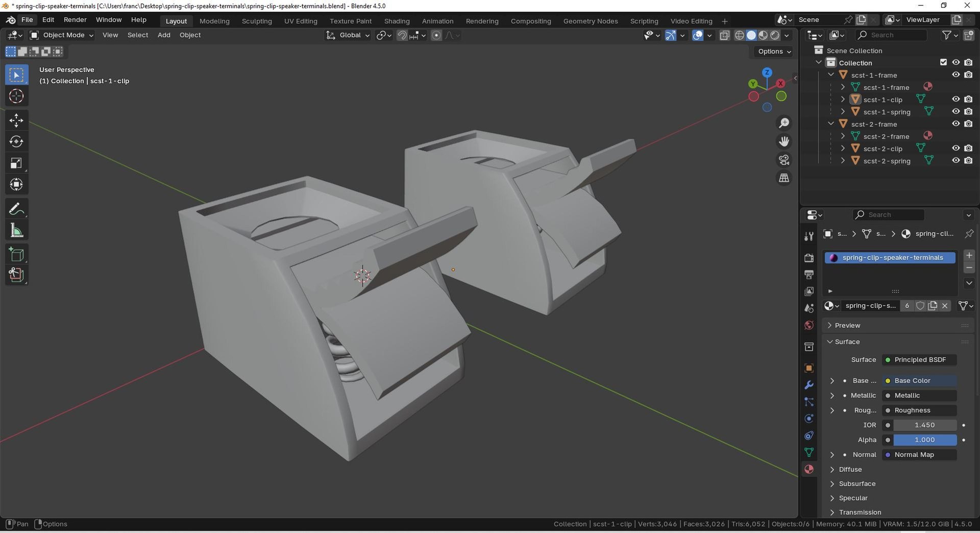Activate the Measure tool
Viewport: 980px width, 533px height.
pos(16,230)
